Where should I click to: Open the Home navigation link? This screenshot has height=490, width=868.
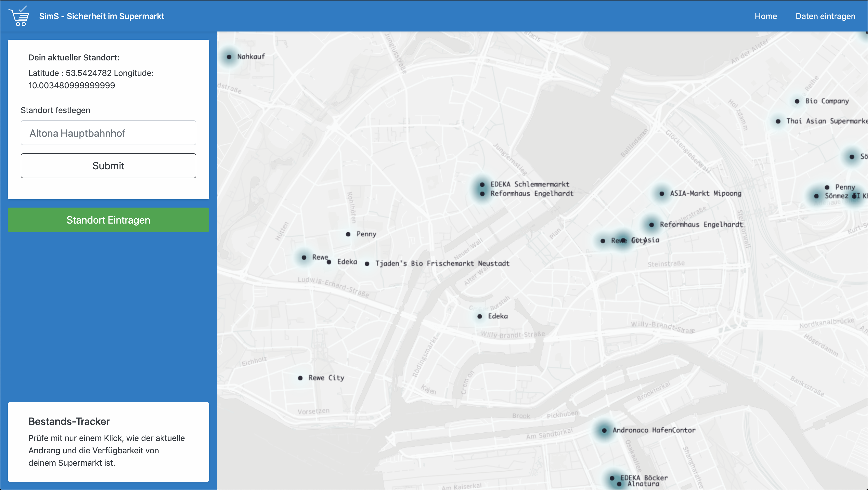point(765,16)
